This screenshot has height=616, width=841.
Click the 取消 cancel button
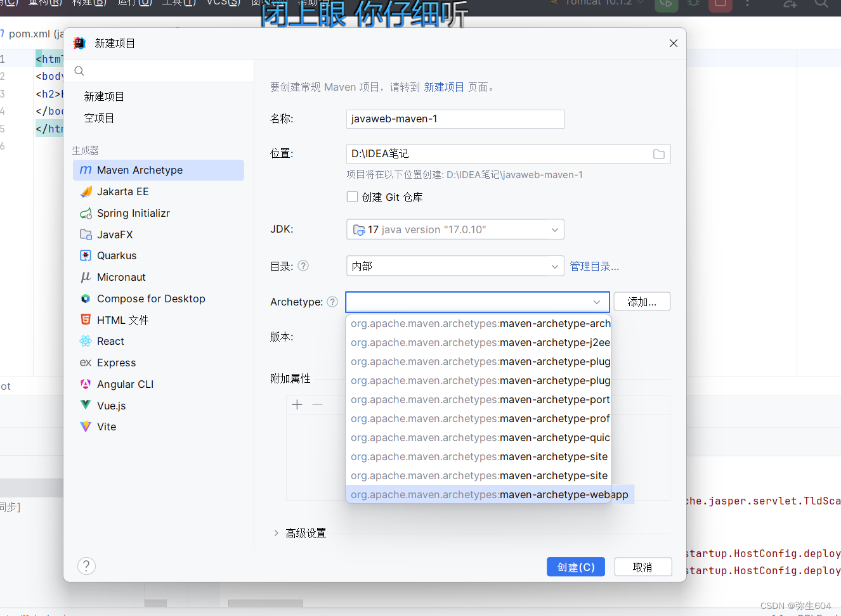643,567
